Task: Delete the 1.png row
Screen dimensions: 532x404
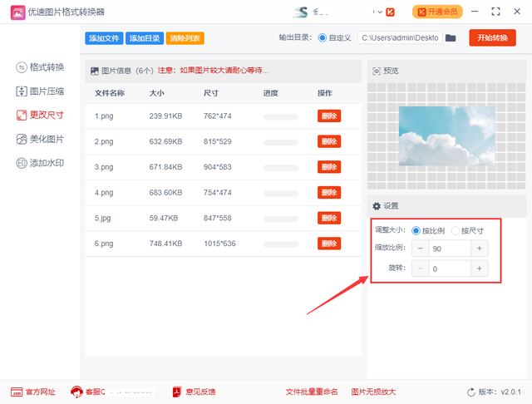Action: point(329,116)
